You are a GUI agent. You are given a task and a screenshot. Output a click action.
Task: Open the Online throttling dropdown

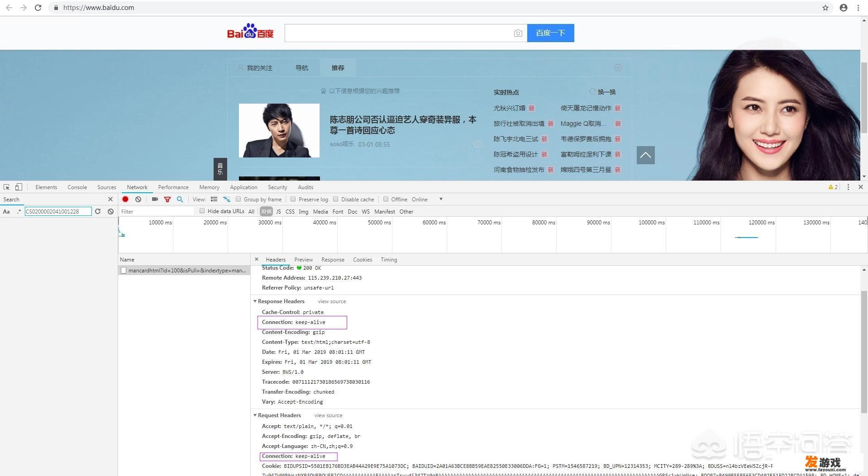pyautogui.click(x=427, y=199)
